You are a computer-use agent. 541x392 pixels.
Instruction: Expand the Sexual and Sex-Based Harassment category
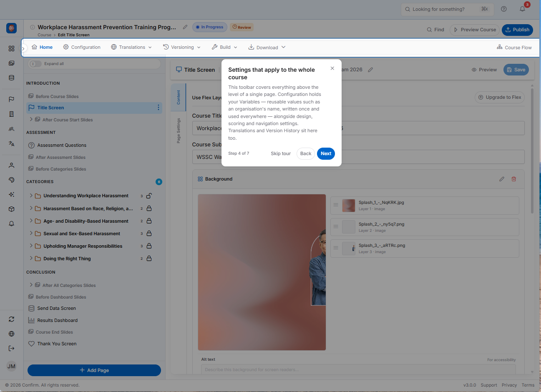click(x=31, y=234)
